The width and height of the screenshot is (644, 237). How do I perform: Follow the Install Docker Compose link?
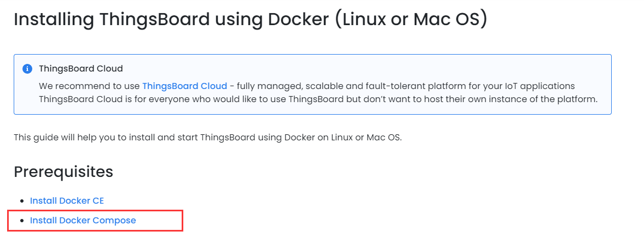coord(83,220)
